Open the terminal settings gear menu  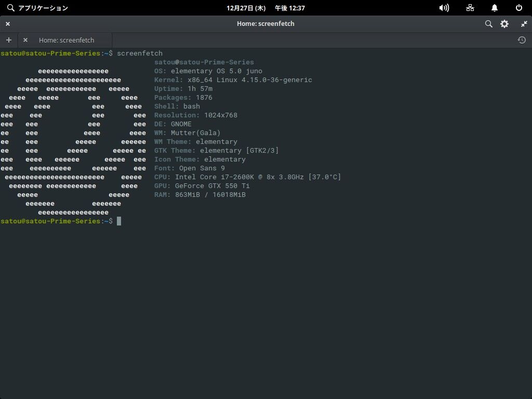tap(504, 24)
